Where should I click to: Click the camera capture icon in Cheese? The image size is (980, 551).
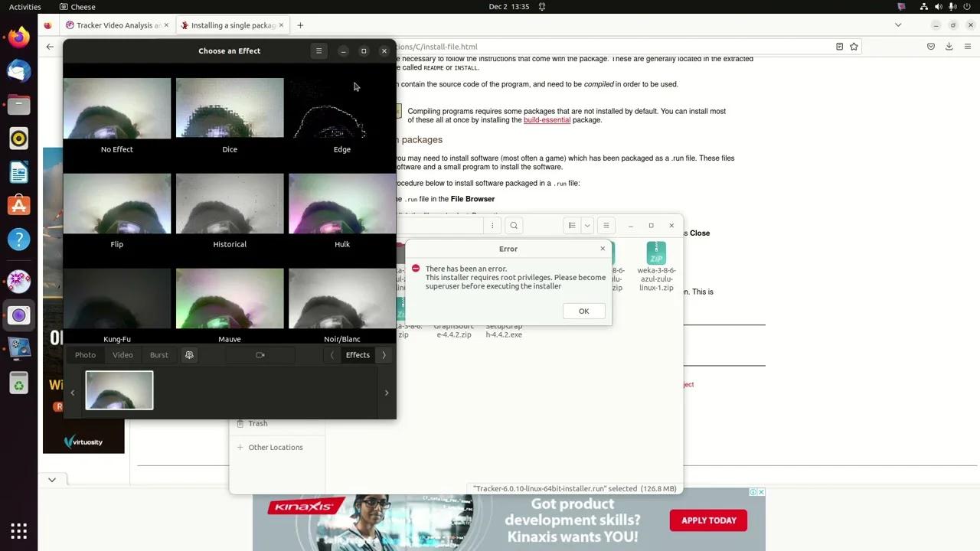click(260, 354)
